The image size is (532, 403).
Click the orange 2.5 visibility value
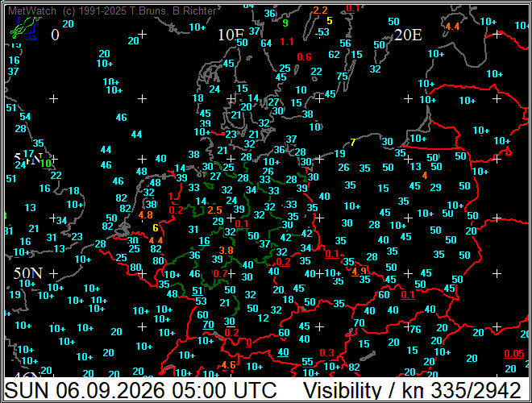[214, 210]
